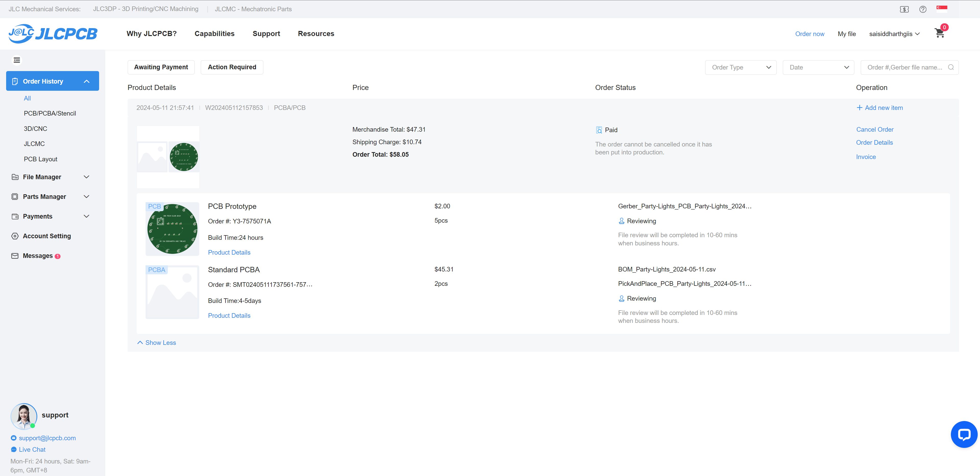Click the currency dollar icon

[x=904, y=9]
